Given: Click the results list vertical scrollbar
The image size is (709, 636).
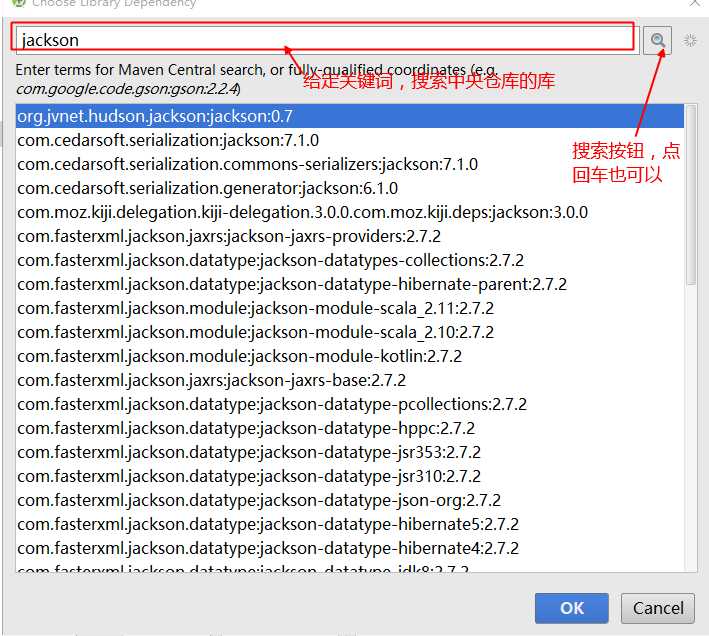Looking at the screenshot, I should point(691,194).
